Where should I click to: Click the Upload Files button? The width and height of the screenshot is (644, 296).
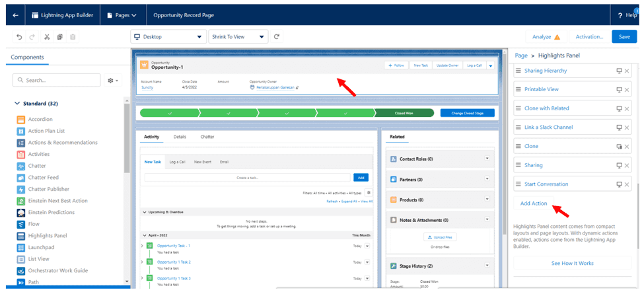click(x=441, y=237)
